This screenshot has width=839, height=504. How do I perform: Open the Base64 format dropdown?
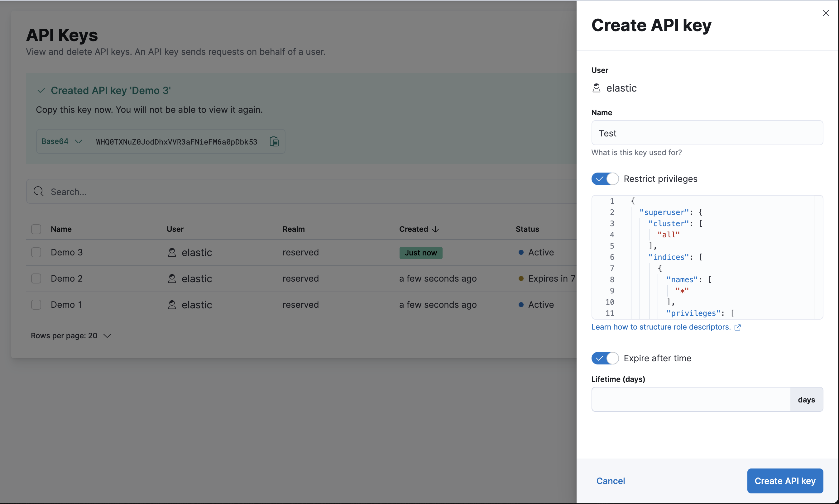(61, 141)
